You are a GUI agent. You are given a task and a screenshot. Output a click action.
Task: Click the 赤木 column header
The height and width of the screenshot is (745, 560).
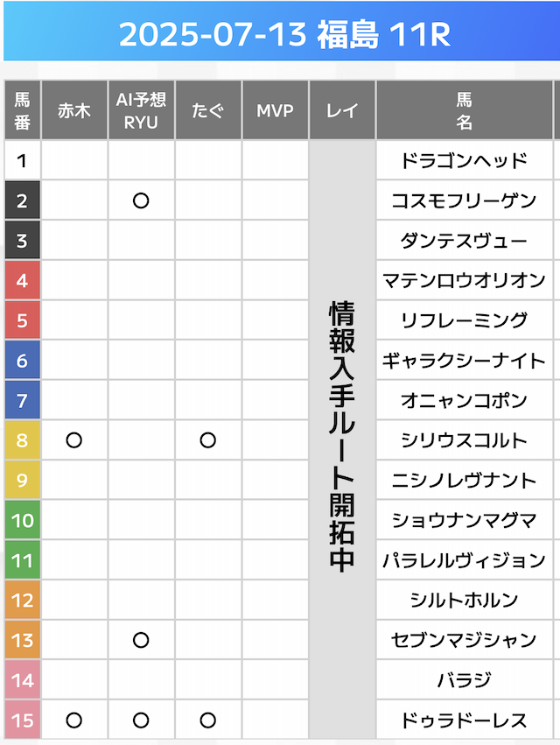click(x=74, y=111)
